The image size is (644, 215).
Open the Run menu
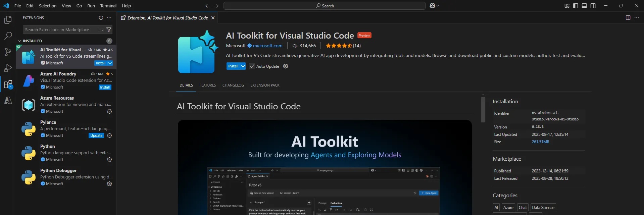(x=91, y=6)
